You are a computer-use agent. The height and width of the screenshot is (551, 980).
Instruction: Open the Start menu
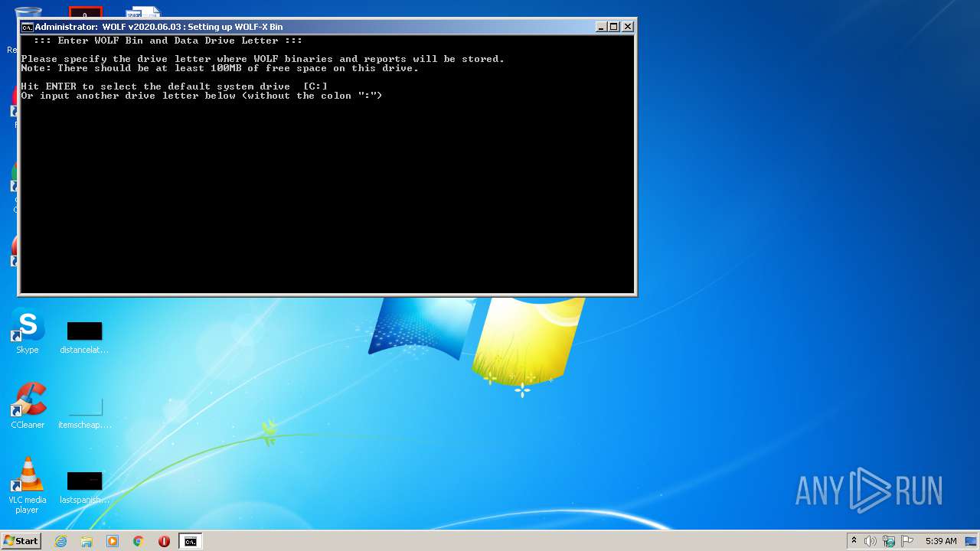pyautogui.click(x=21, y=541)
